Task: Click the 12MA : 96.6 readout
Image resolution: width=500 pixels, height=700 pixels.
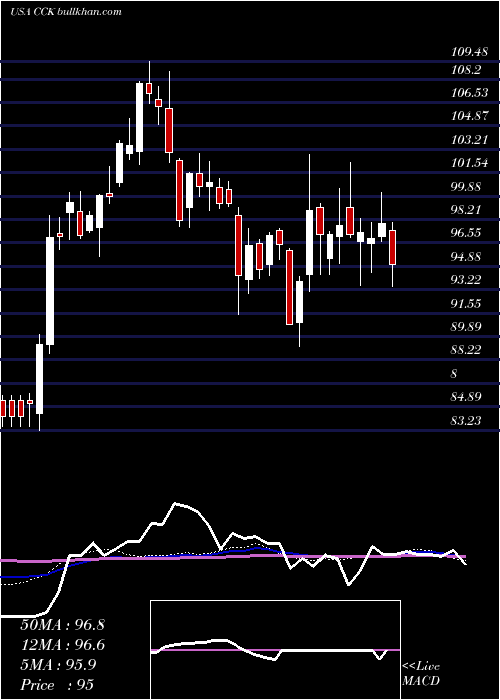Action: 62,645
